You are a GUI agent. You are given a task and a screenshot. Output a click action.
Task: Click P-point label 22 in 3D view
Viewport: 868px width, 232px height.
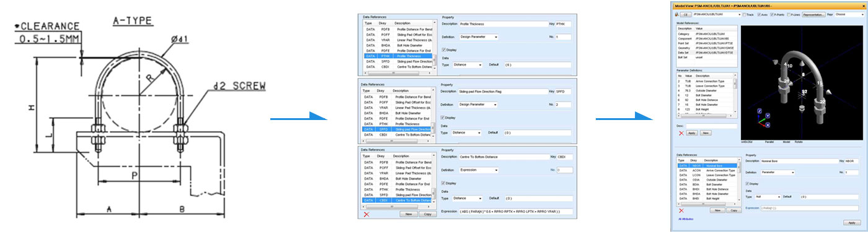point(822,101)
